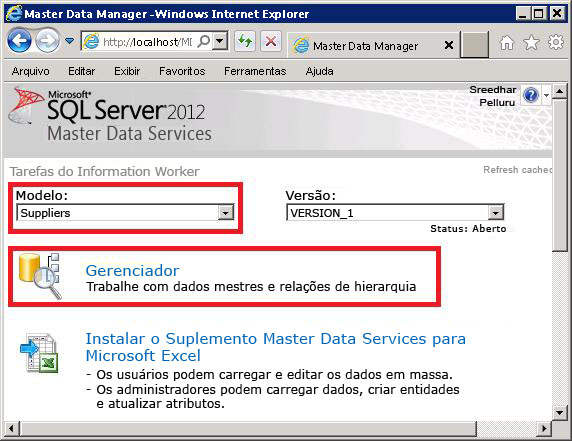Open the Gerenciador link
The height and width of the screenshot is (441, 572).
[132, 271]
